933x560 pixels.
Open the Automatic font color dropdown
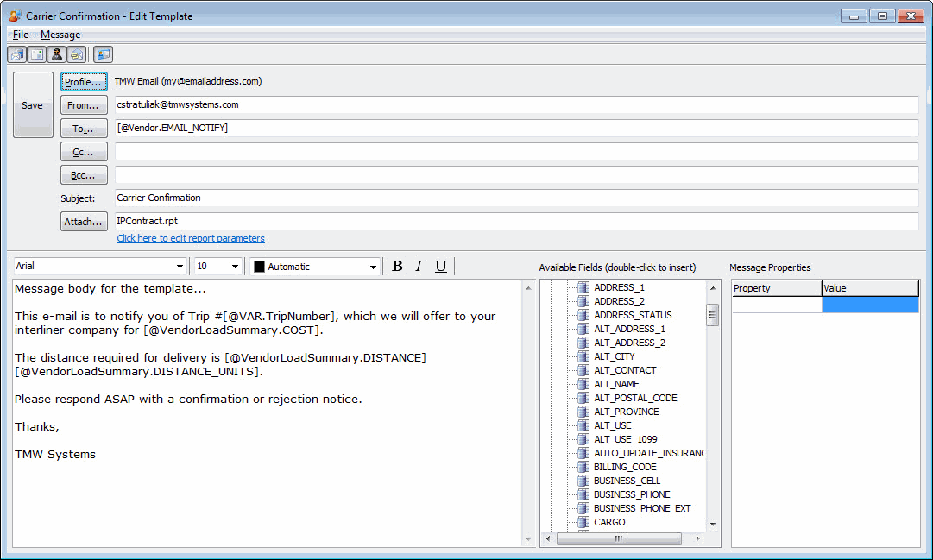click(x=373, y=267)
